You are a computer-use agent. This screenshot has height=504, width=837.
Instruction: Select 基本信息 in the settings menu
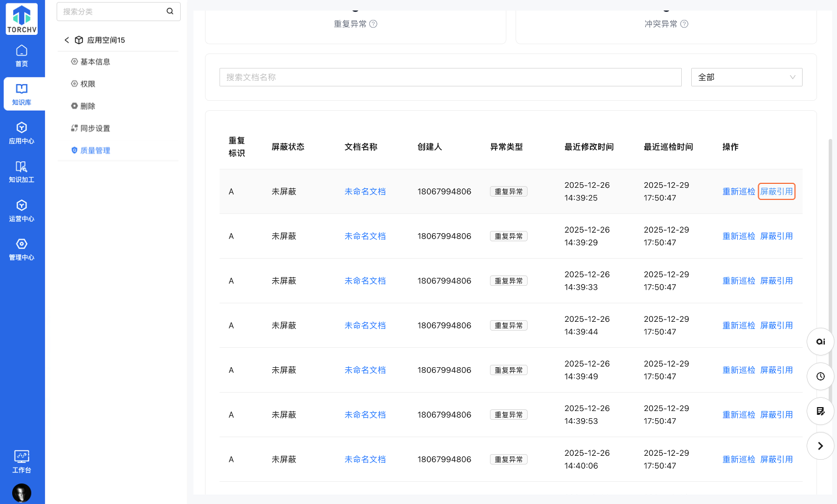[95, 62]
